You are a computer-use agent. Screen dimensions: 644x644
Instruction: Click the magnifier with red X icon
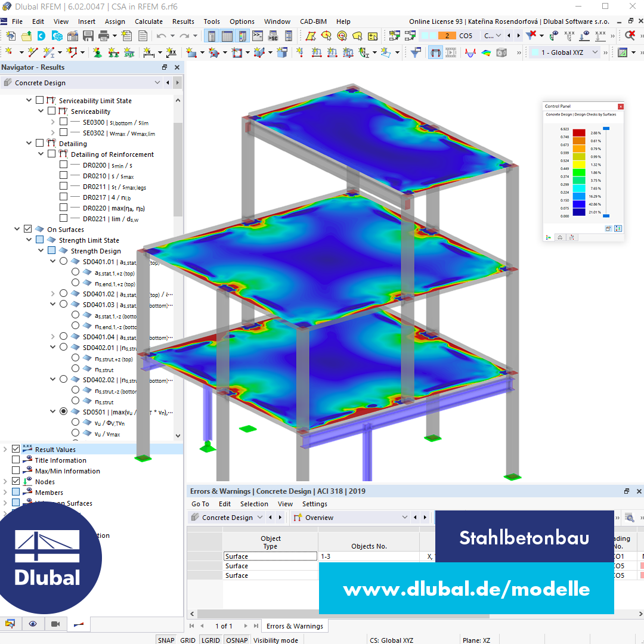point(630,36)
